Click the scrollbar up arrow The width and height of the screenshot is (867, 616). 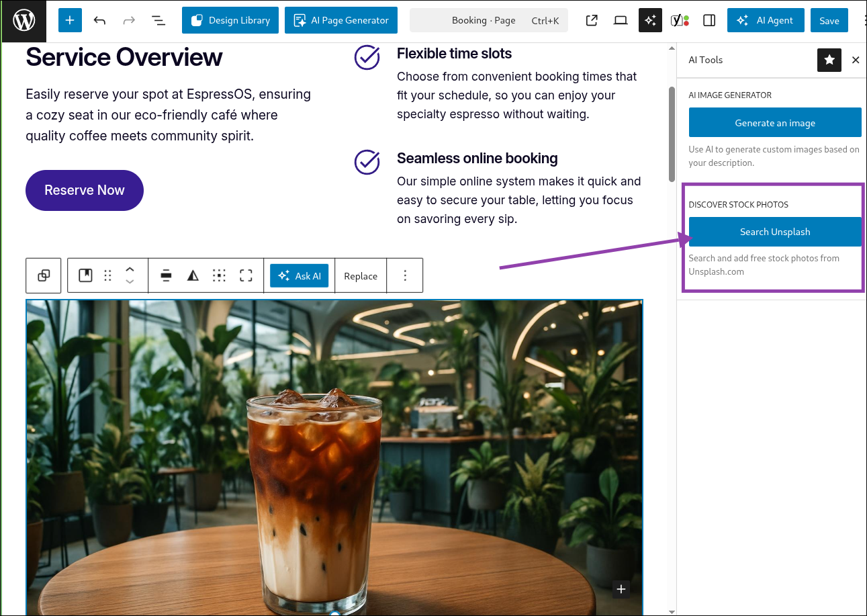pyautogui.click(x=672, y=48)
